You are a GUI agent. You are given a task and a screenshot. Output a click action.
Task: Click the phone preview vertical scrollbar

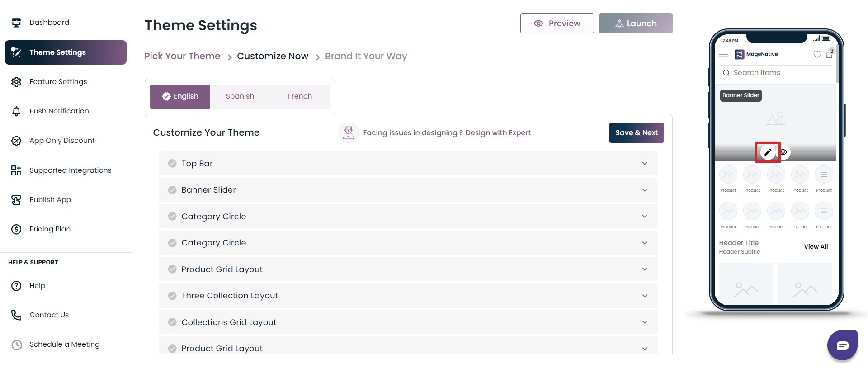837,63
